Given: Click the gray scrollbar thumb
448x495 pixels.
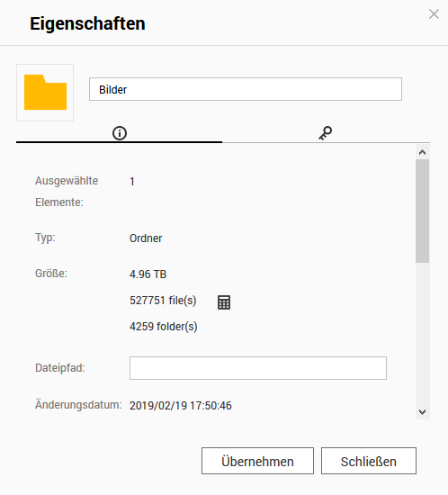Looking at the screenshot, I should tap(423, 211).
